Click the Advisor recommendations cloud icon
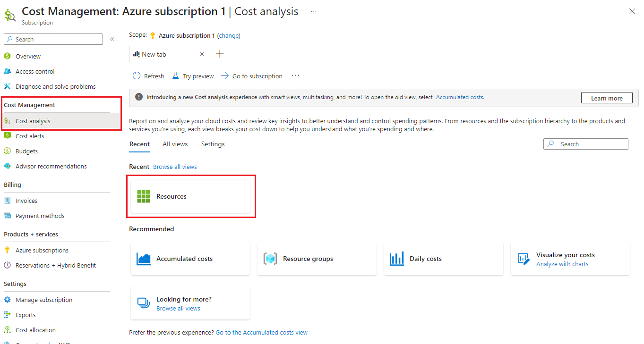Image resolution: width=644 pixels, height=344 pixels. [7, 166]
